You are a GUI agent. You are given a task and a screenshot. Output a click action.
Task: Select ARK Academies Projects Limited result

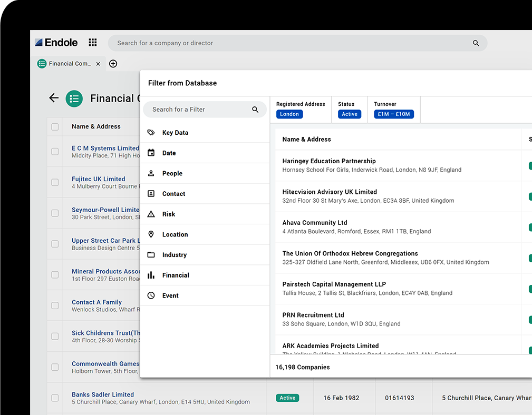(x=398, y=345)
